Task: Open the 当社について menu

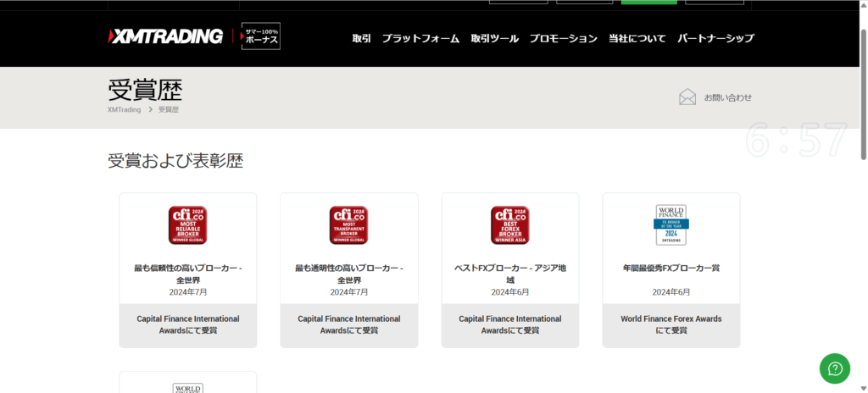Action: pos(637,39)
